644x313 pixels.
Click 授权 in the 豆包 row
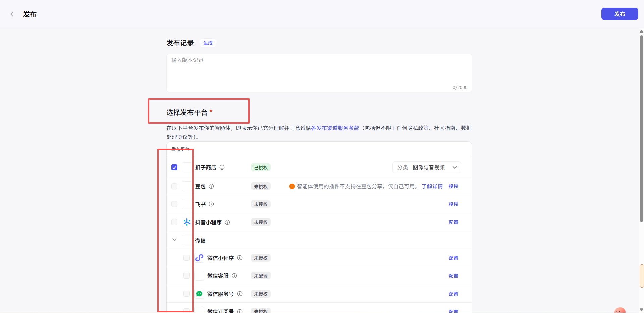tap(453, 186)
